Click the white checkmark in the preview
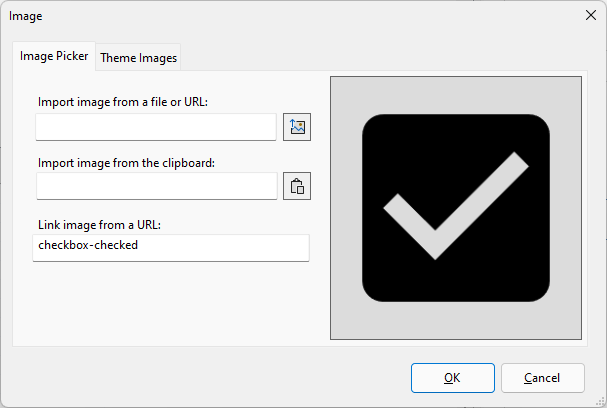 pyautogui.click(x=456, y=206)
